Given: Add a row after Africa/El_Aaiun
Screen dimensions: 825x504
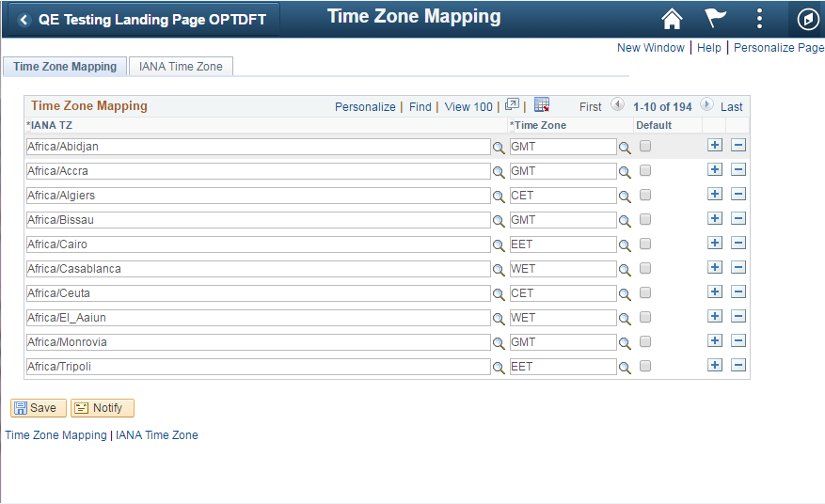Looking at the screenshot, I should coord(715,316).
